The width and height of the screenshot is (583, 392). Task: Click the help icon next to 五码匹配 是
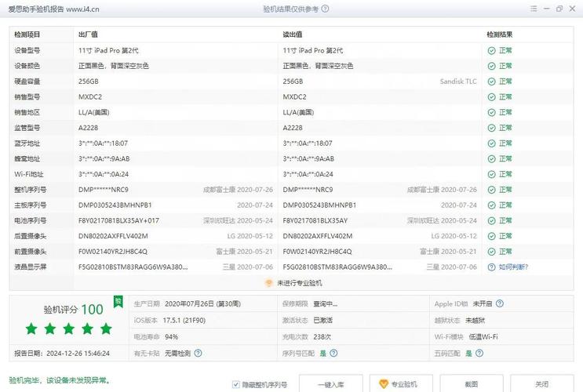click(x=479, y=353)
